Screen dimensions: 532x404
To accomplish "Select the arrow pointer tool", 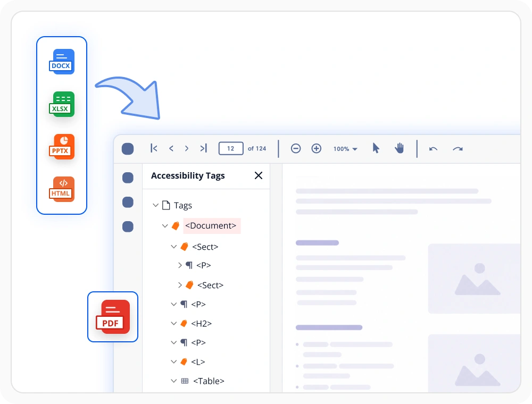I will click(376, 148).
